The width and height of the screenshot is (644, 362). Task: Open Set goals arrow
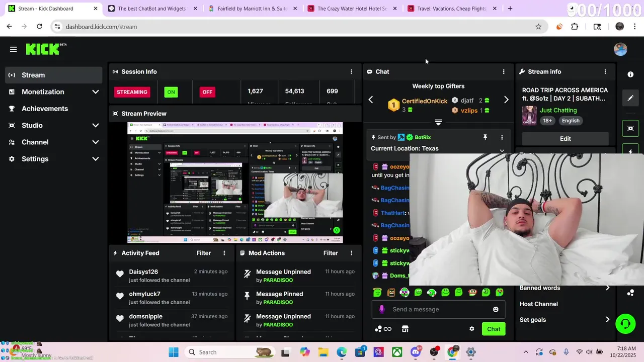pyautogui.click(x=607, y=320)
